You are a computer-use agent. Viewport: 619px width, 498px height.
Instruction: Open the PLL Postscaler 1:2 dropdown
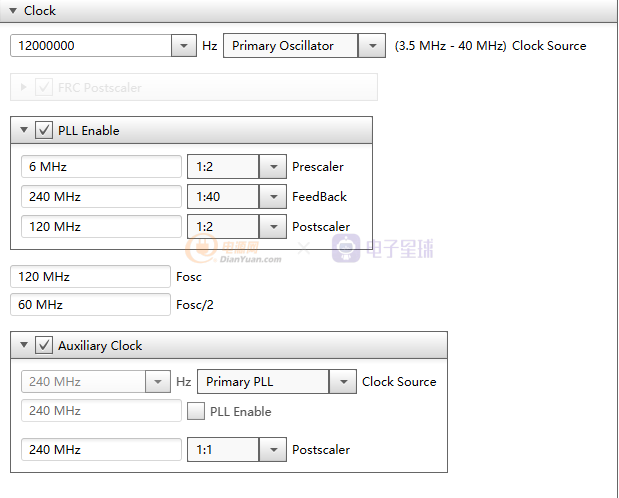pyautogui.click(x=272, y=227)
